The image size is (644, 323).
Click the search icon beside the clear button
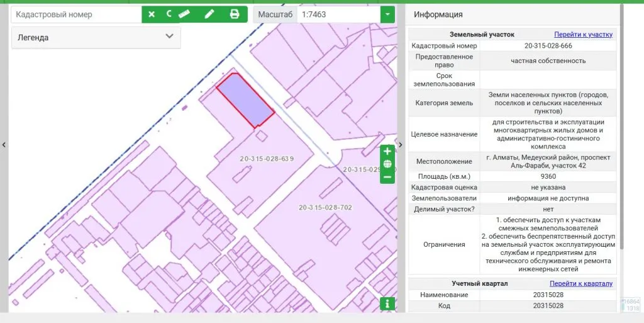point(169,14)
